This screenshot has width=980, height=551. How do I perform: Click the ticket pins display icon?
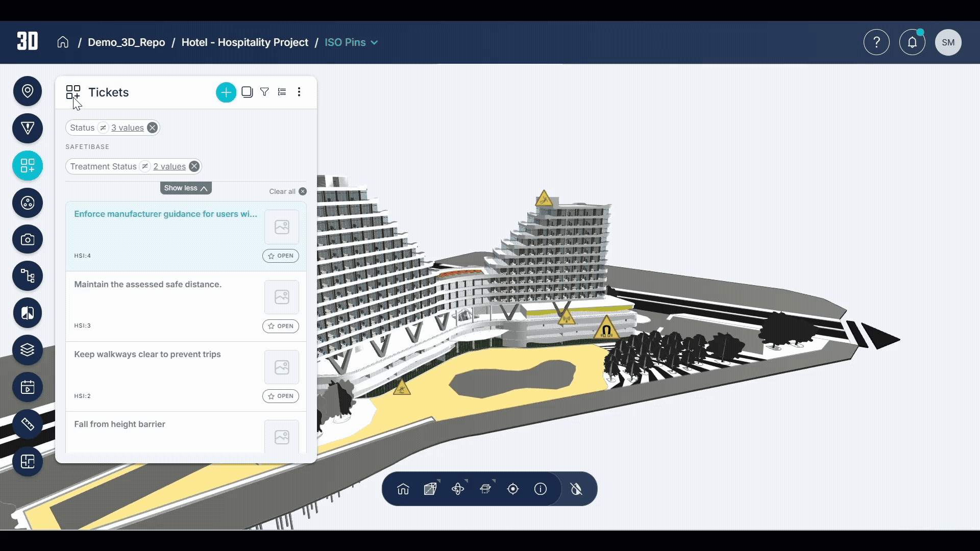[x=247, y=92]
